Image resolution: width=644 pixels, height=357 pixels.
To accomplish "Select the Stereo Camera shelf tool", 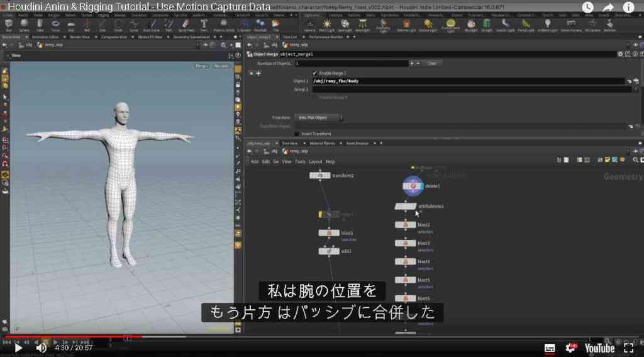I will pos(571,25).
